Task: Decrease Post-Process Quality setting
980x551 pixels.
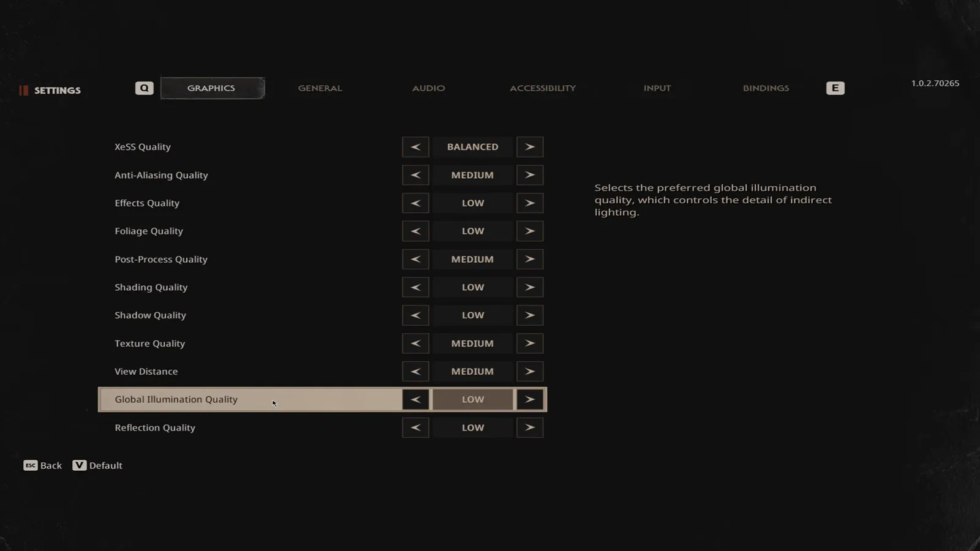Action: [415, 260]
